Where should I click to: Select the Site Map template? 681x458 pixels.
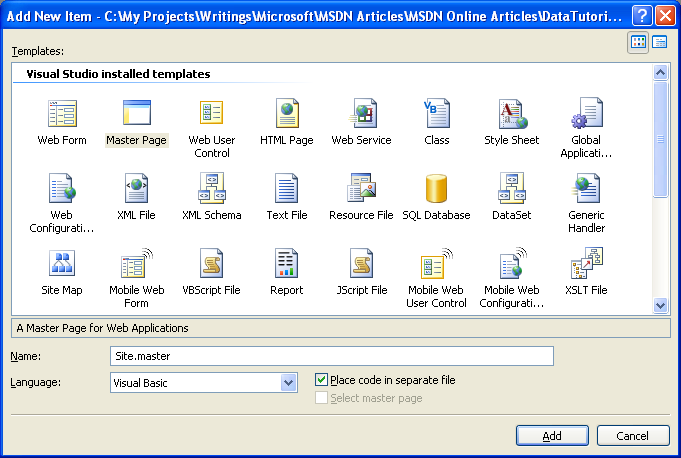[62, 264]
